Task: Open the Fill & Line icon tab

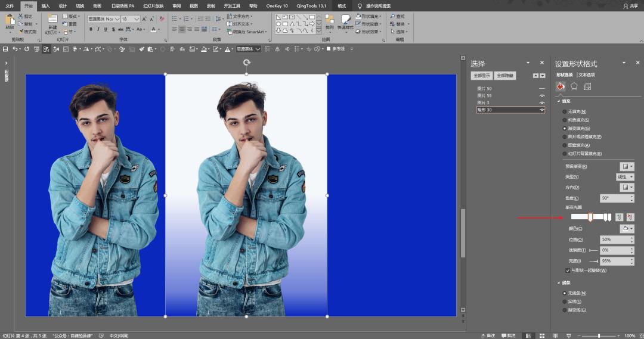Action: (561, 86)
